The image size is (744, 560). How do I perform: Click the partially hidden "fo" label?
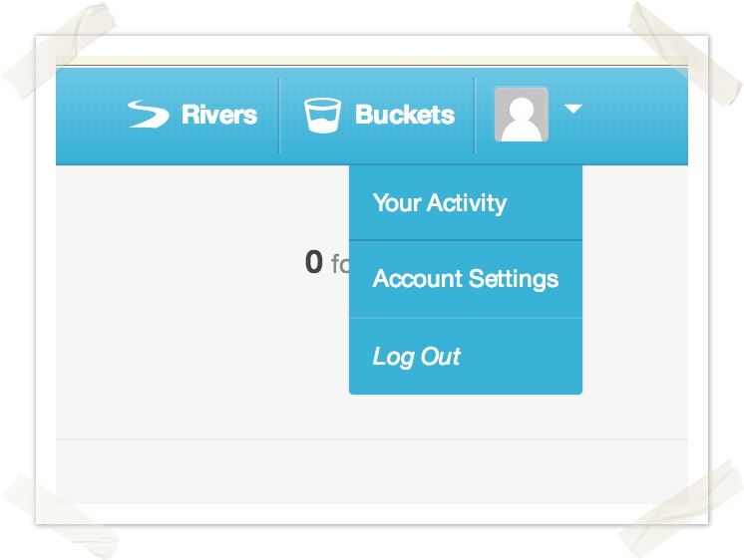tap(340, 265)
